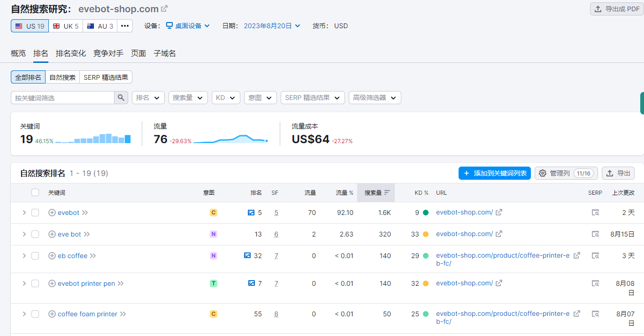The image size is (644, 336).
Task: Click the plus icon beside evebot printer pen
Action: tap(52, 283)
